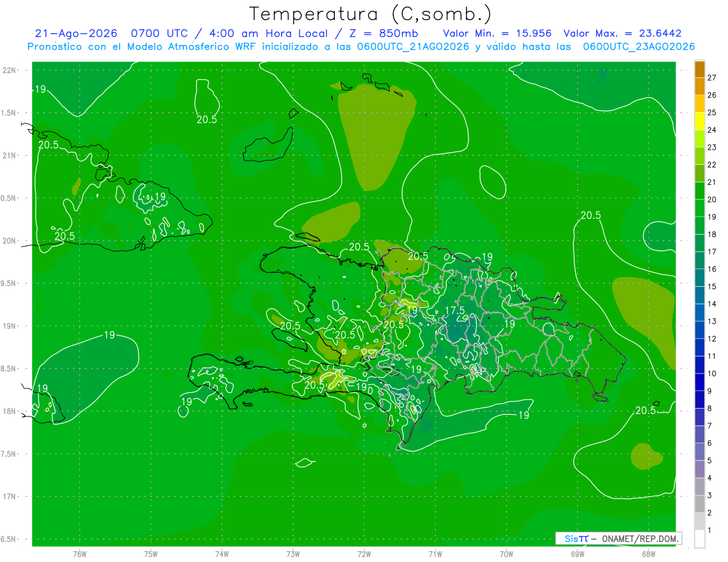Click the topmost dark orange color scale segment

pyautogui.click(x=699, y=69)
